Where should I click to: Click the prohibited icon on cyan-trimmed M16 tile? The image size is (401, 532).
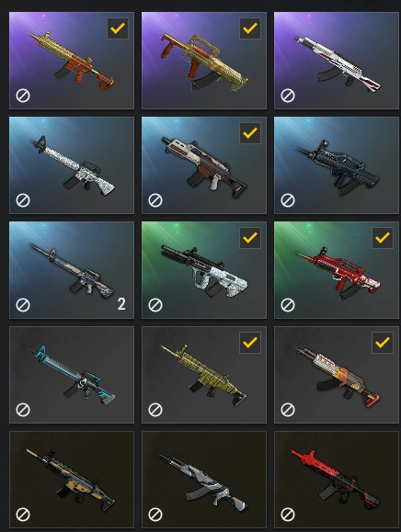(23, 410)
